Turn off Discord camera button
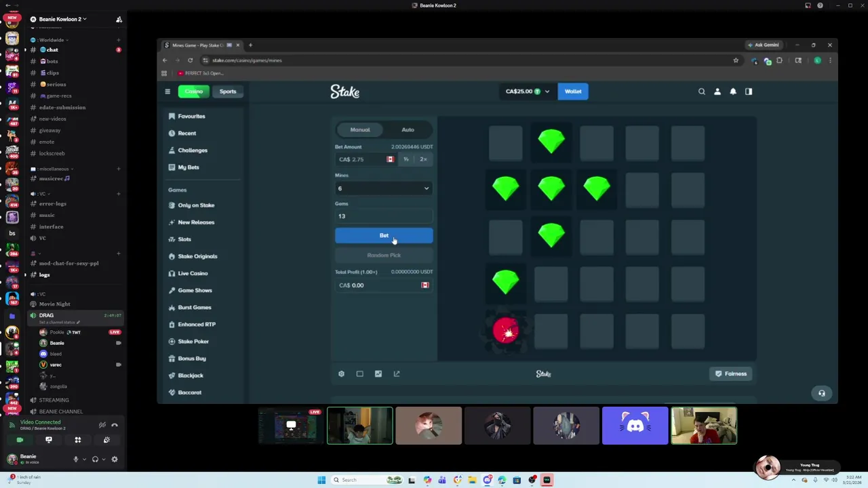The width and height of the screenshot is (868, 488). pos(20,440)
